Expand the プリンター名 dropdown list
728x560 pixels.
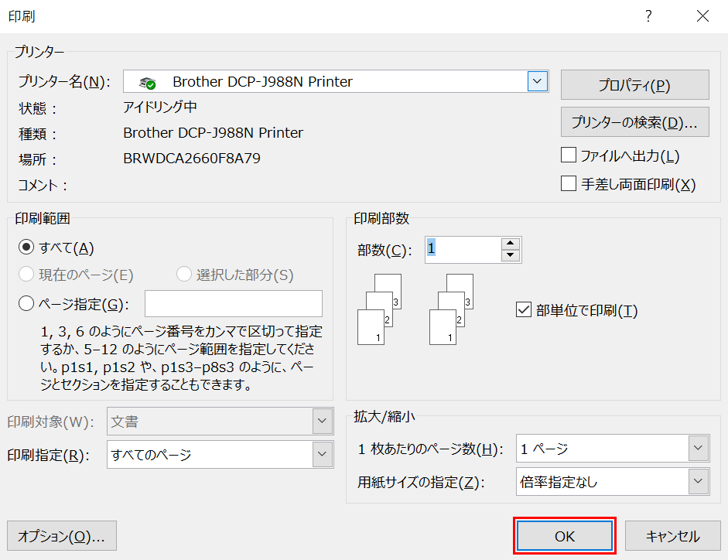tap(538, 81)
